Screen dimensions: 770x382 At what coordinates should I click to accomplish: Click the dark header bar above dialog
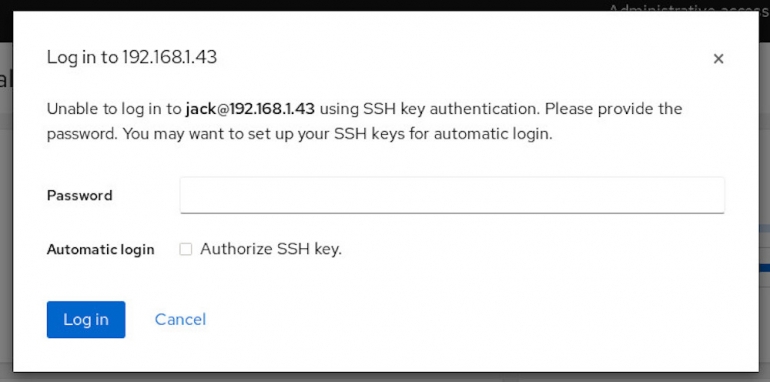tap(295, 5)
